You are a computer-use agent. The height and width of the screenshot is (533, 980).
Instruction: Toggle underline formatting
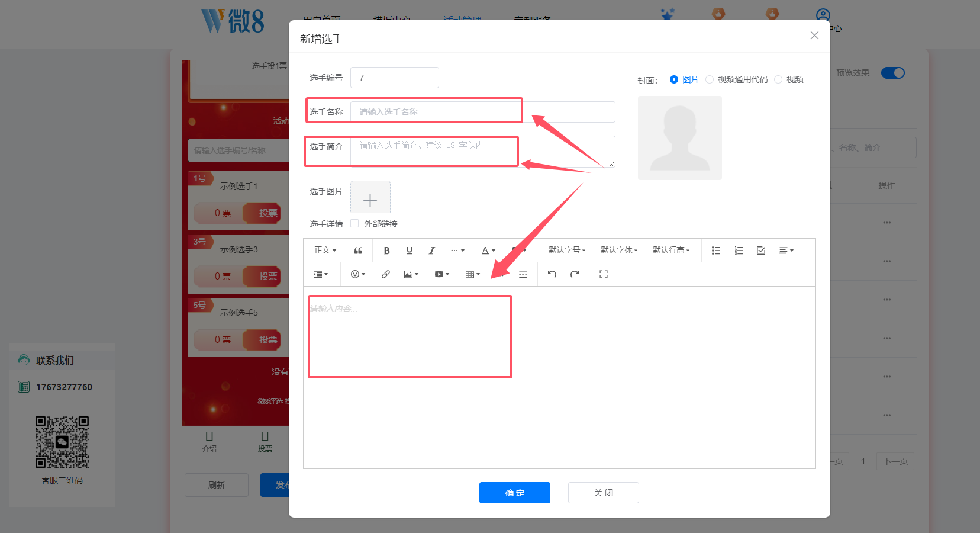point(409,251)
